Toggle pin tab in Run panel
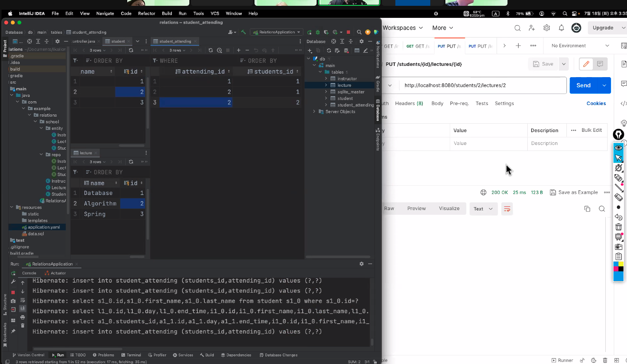This screenshot has width=627, height=364. coord(13,331)
